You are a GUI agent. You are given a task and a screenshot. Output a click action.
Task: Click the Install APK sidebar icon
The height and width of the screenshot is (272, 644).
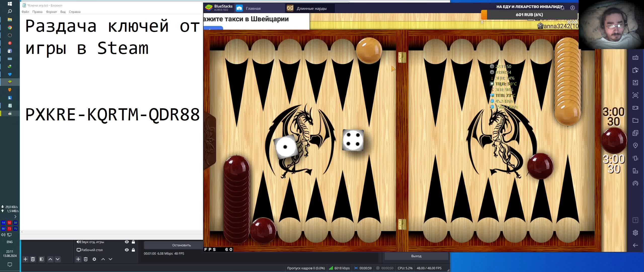[635, 83]
